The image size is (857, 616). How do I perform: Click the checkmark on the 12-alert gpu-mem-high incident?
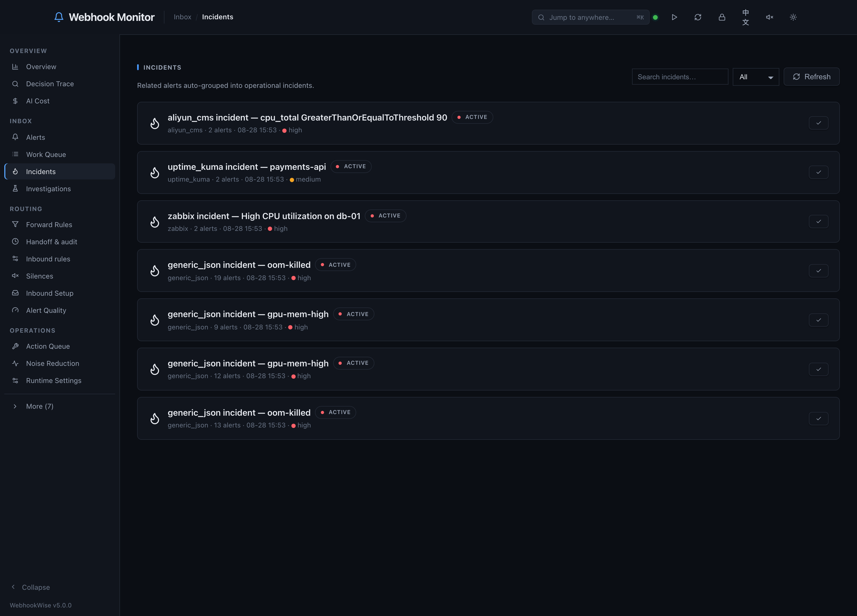(x=818, y=369)
